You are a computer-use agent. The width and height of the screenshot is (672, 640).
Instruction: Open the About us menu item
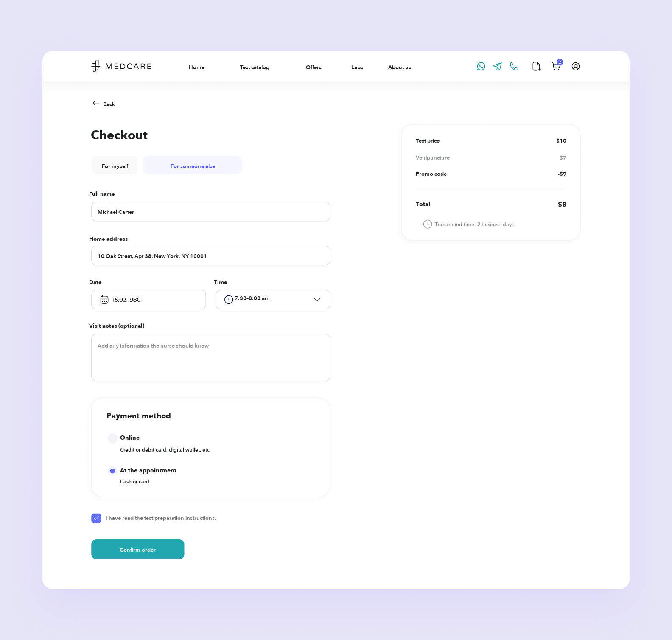(x=400, y=67)
